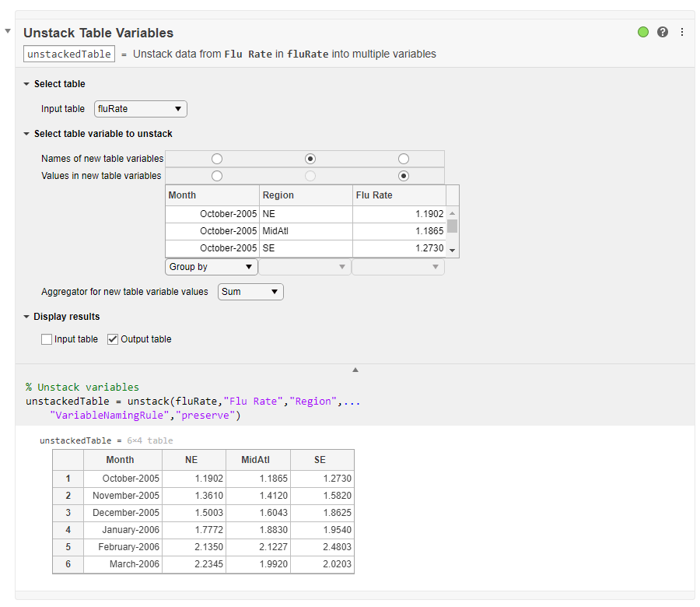Collapse the task using the top-left triangle
700x607 pixels.
[x=8, y=32]
